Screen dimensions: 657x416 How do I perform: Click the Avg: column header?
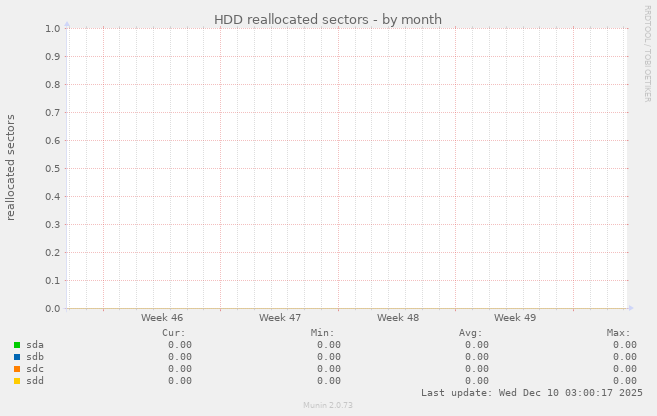click(x=471, y=333)
